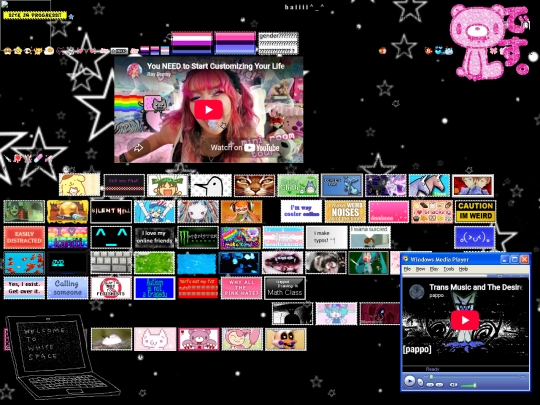
Task: Click the cat face close-up stamp
Action: pyautogui.click(x=255, y=185)
